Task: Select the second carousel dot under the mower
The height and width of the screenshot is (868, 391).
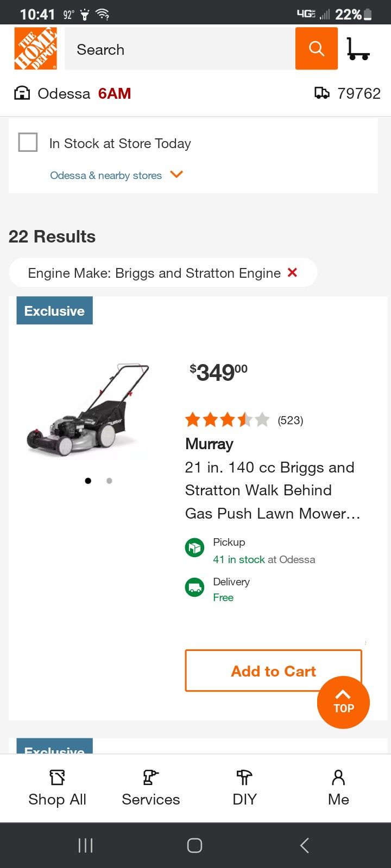Action: [x=109, y=481]
